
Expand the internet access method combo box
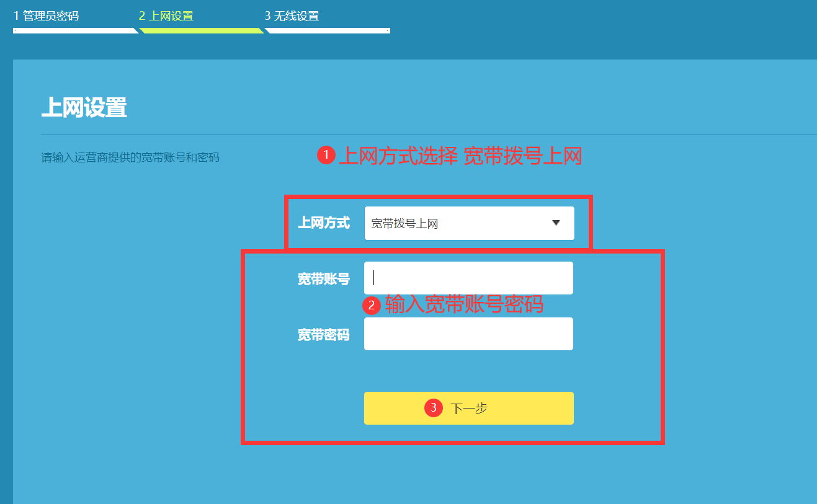point(468,223)
